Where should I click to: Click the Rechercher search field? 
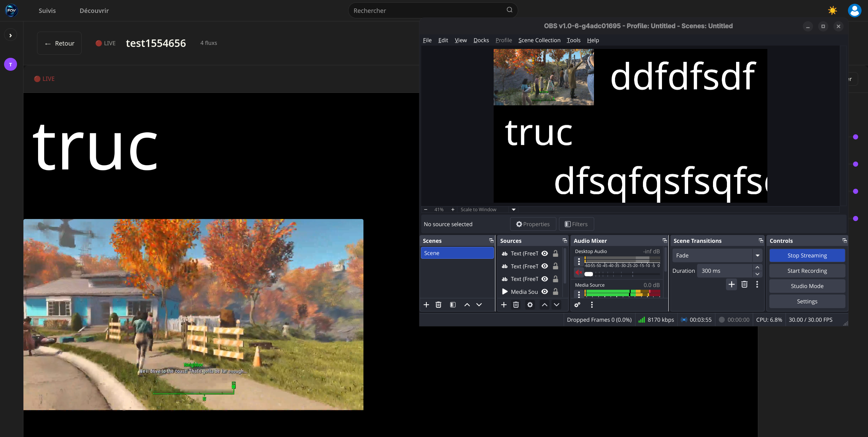tap(432, 11)
